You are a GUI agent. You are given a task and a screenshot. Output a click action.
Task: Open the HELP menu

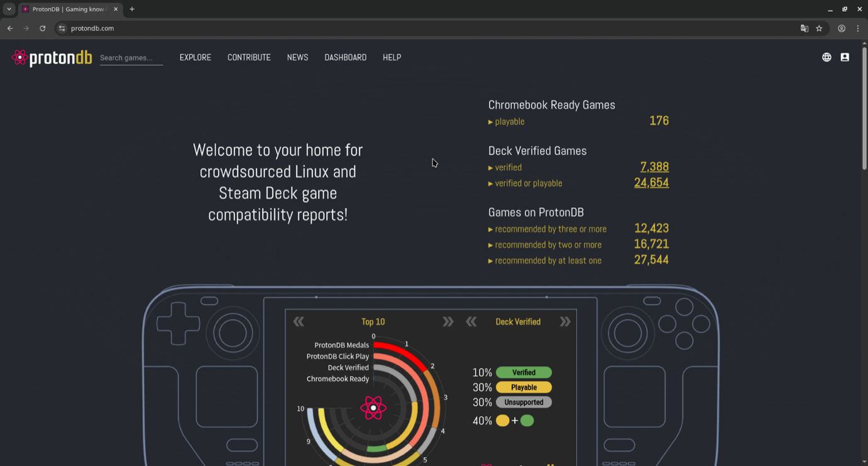coord(392,57)
